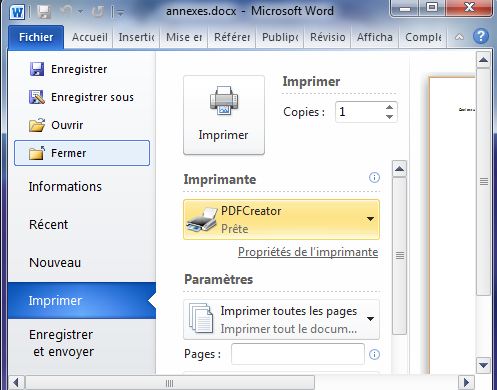Viewport: 497px width, 390px height.
Task: Click the Undo icon in quick access toolbar
Action: click(67, 12)
